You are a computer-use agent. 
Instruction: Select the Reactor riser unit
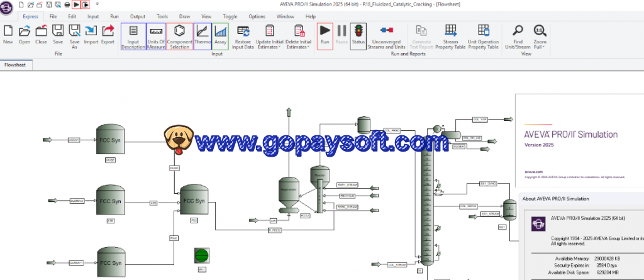pyautogui.click(x=320, y=189)
